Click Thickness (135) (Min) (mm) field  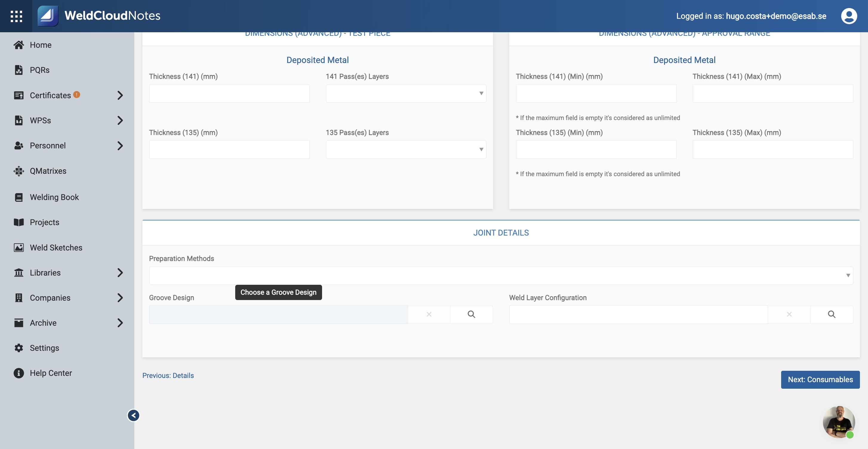596,149
